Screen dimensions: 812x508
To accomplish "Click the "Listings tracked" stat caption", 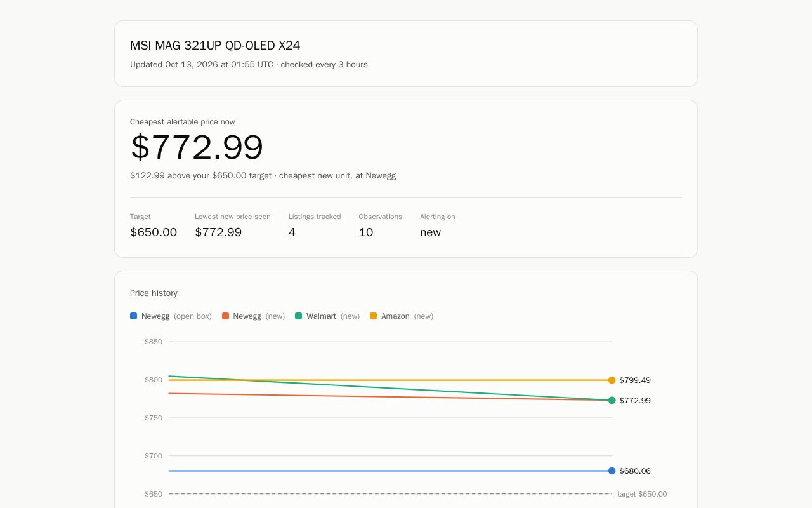I will click(x=315, y=217).
